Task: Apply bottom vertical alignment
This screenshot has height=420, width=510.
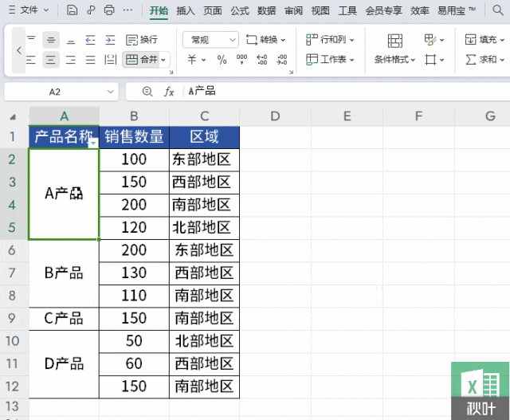Action: pos(71,40)
